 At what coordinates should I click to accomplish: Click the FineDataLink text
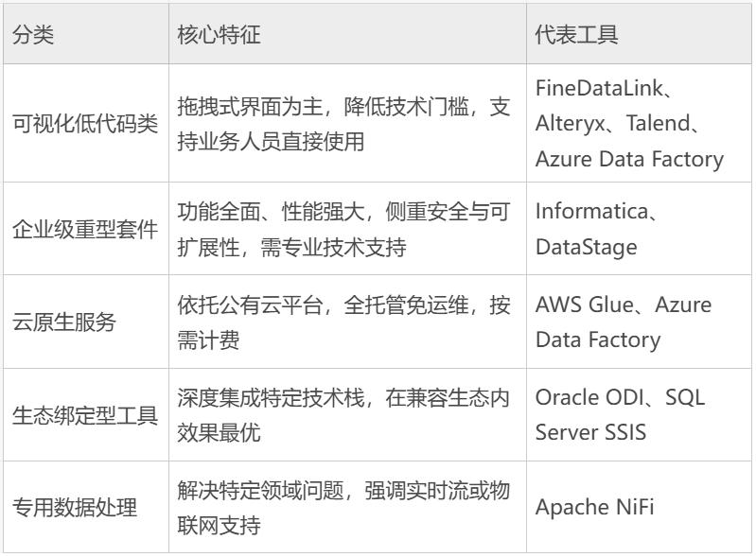click(599, 88)
